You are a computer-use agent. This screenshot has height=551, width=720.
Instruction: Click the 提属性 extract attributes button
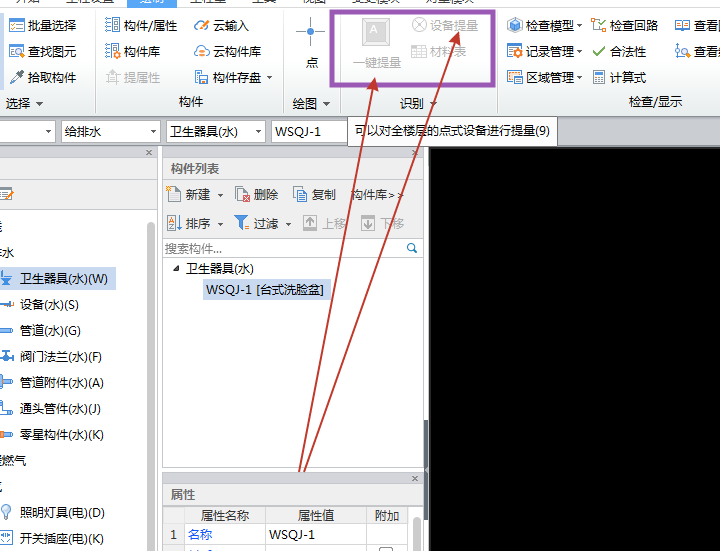click(x=132, y=77)
